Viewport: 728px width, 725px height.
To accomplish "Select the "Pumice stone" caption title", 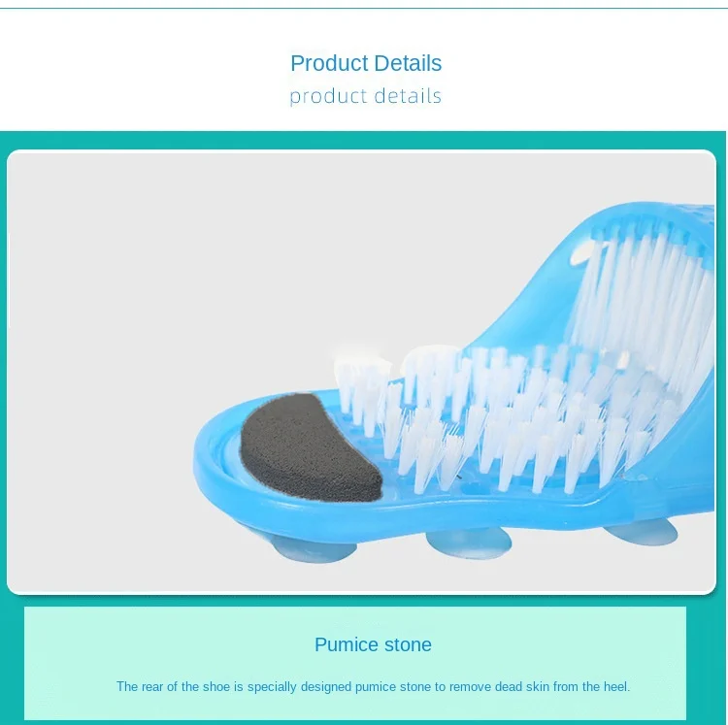I will click(373, 644).
